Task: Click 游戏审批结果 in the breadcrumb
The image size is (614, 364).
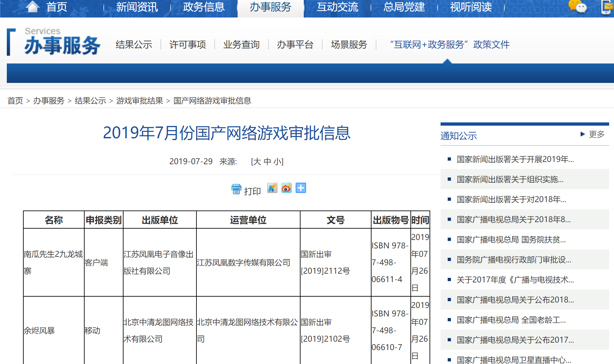Action: pyautogui.click(x=140, y=101)
